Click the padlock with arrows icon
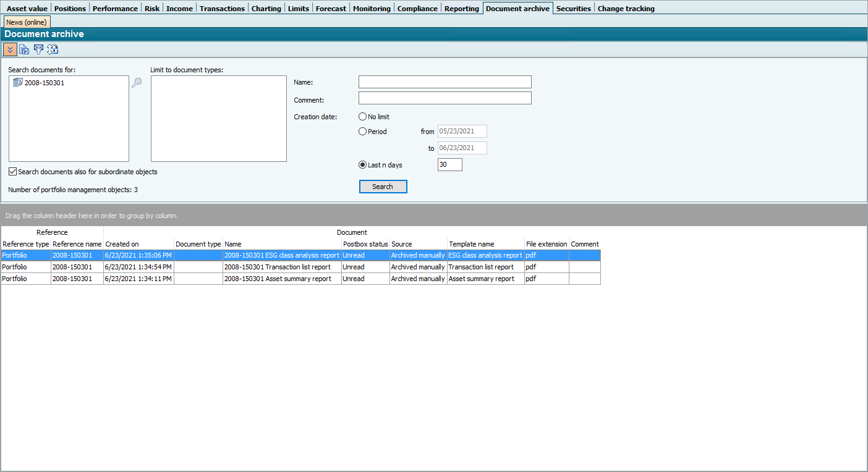The image size is (868, 472). 53,49
